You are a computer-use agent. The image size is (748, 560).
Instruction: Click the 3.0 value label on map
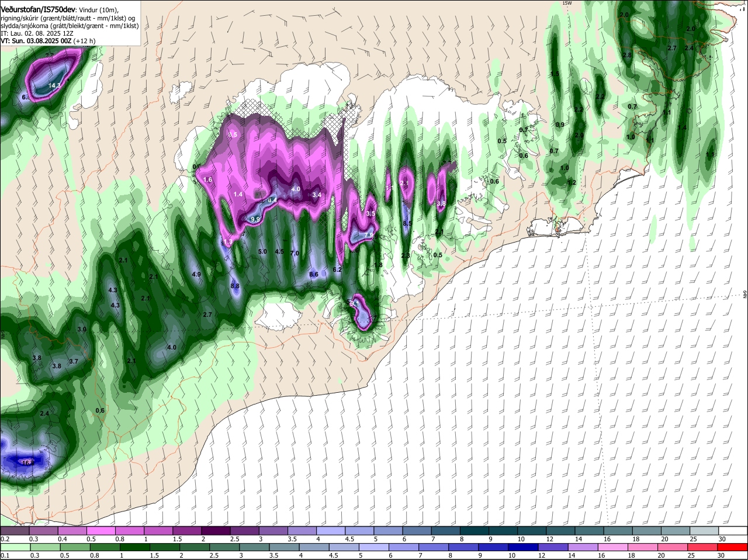pyautogui.click(x=82, y=329)
